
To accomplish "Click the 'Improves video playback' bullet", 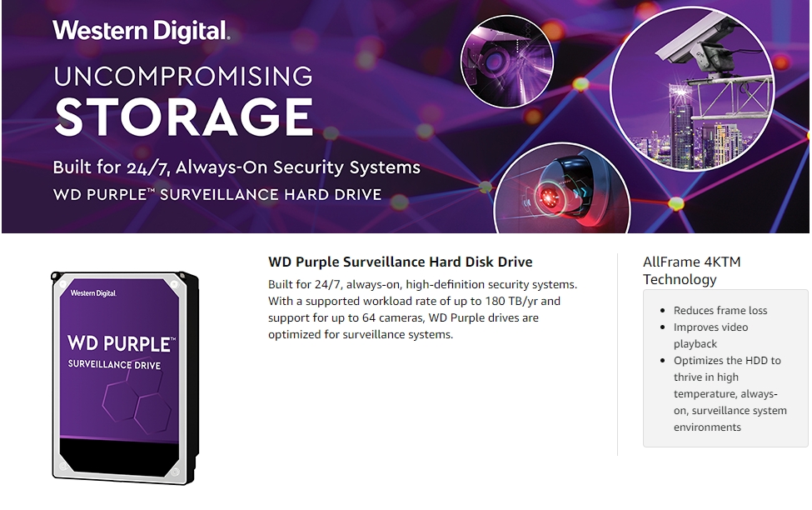I will (710, 335).
